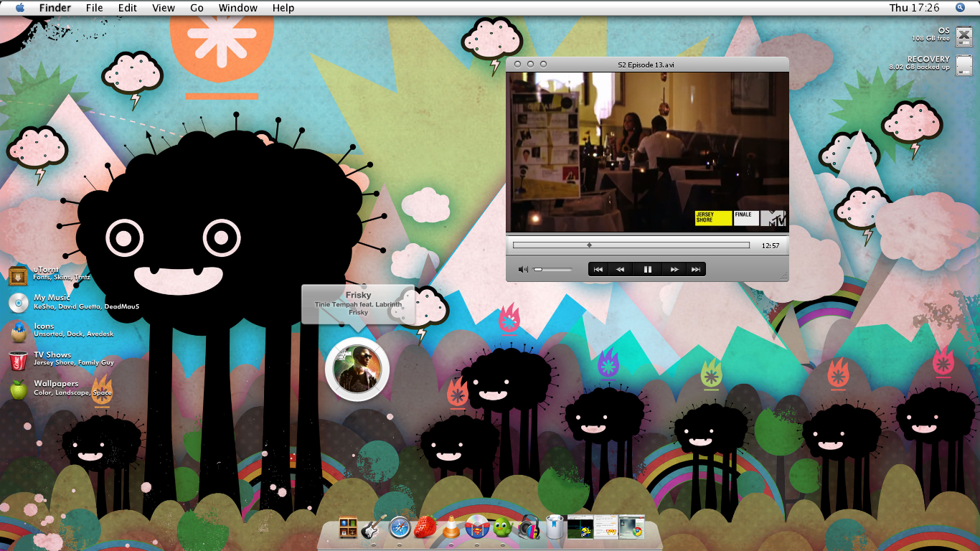Click the Fonts link under uTornt
The height and width of the screenshot is (551, 980).
click(42, 277)
